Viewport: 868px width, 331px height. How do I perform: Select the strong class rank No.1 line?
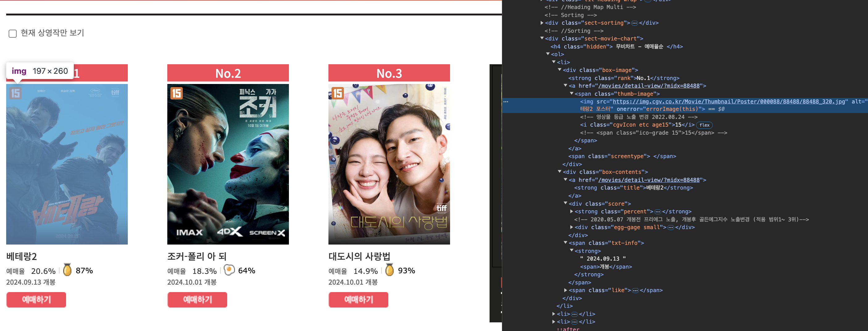tap(624, 78)
